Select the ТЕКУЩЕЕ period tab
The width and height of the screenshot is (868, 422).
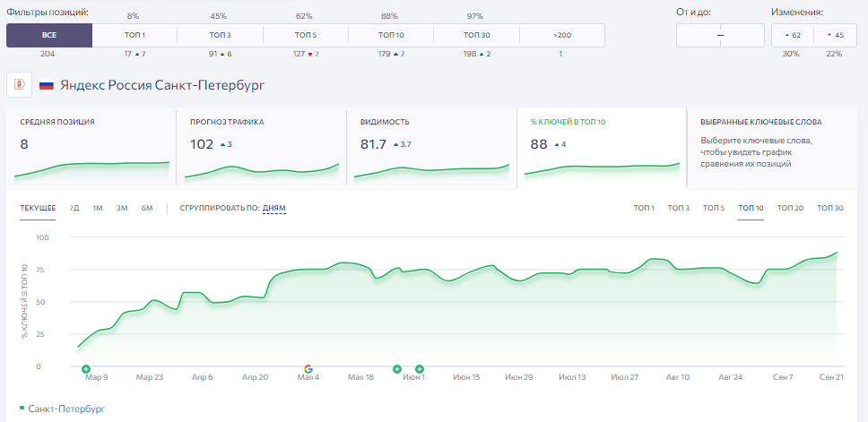(38, 209)
